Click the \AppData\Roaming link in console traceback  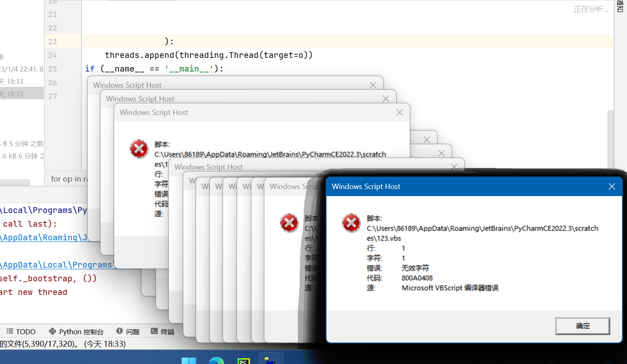point(44,237)
